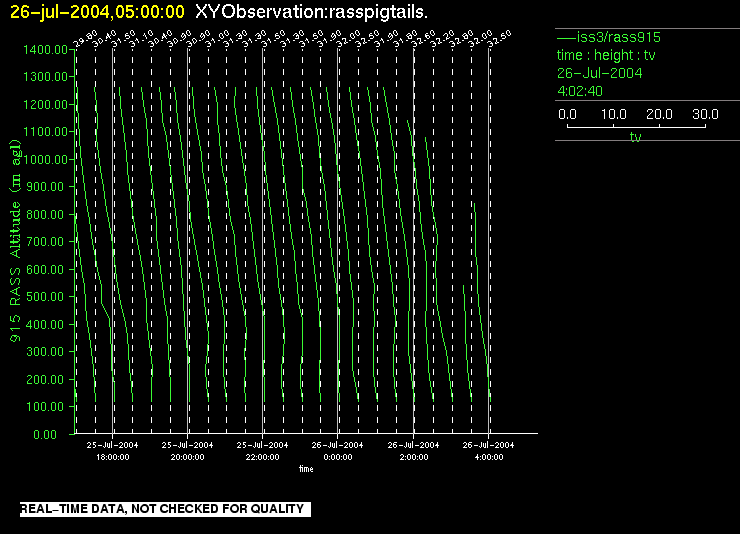Click the 25-Jul-2004 20:00:00 time axis marker
The height and width of the screenshot is (534, 740).
(x=187, y=449)
